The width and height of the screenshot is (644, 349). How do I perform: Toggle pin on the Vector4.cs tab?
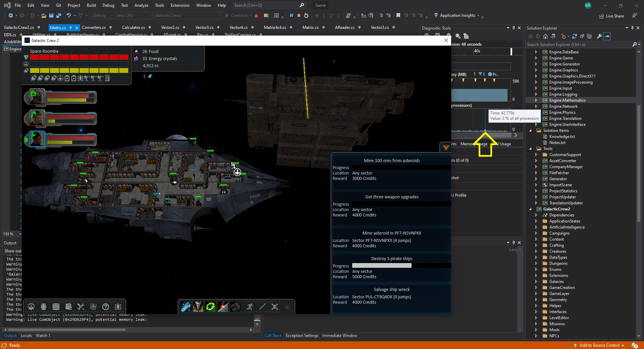click(252, 28)
